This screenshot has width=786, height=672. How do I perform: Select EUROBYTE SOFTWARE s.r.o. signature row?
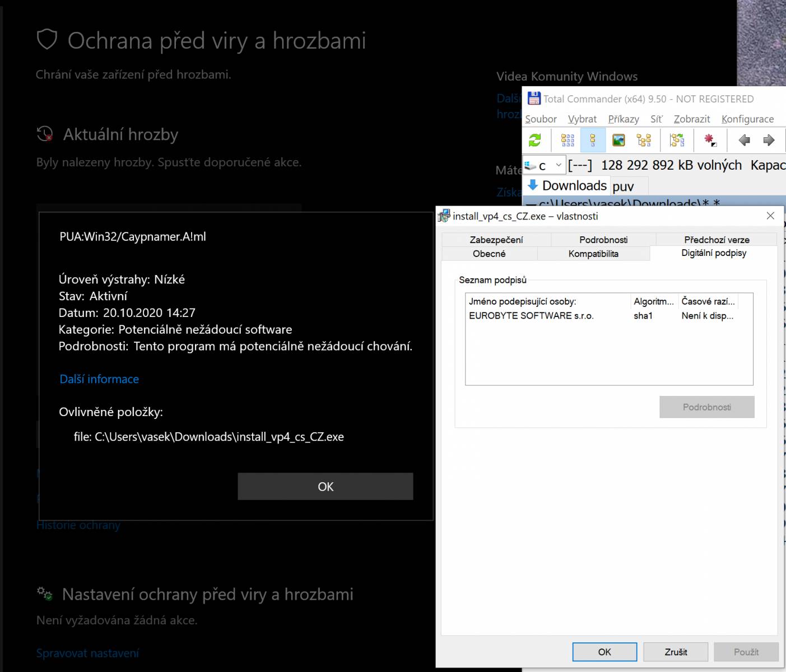(x=609, y=316)
